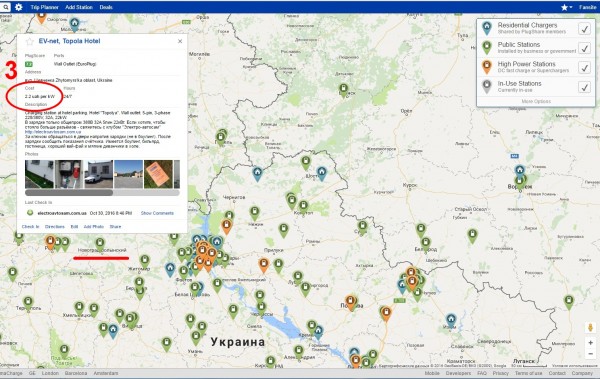Move the photo strip horizontal scrollbar
Screen dimensions: 600x379
coord(69,193)
